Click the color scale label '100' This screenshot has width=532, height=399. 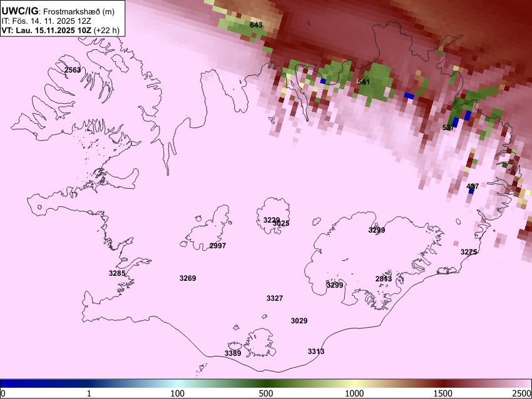point(178,393)
